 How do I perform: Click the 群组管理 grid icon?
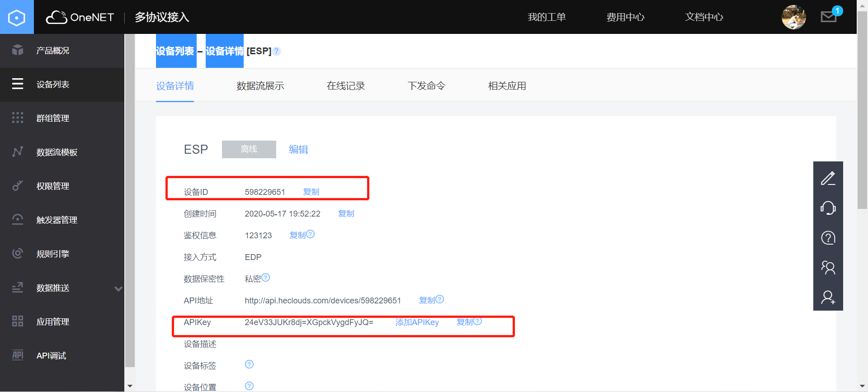(x=18, y=118)
